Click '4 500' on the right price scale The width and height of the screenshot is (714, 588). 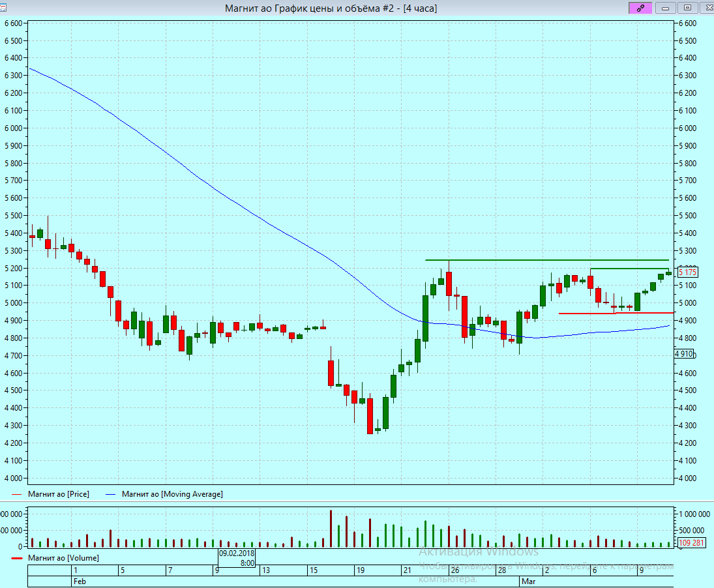tap(687, 390)
